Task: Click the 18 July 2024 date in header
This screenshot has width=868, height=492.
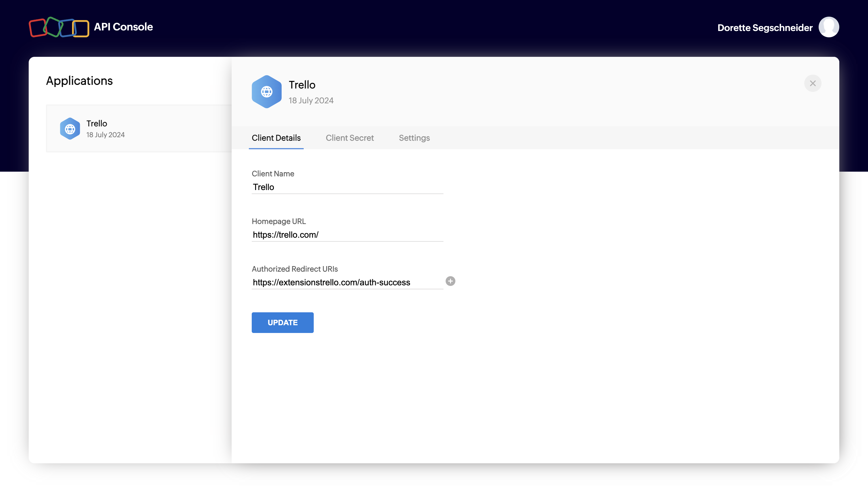Action: [311, 100]
